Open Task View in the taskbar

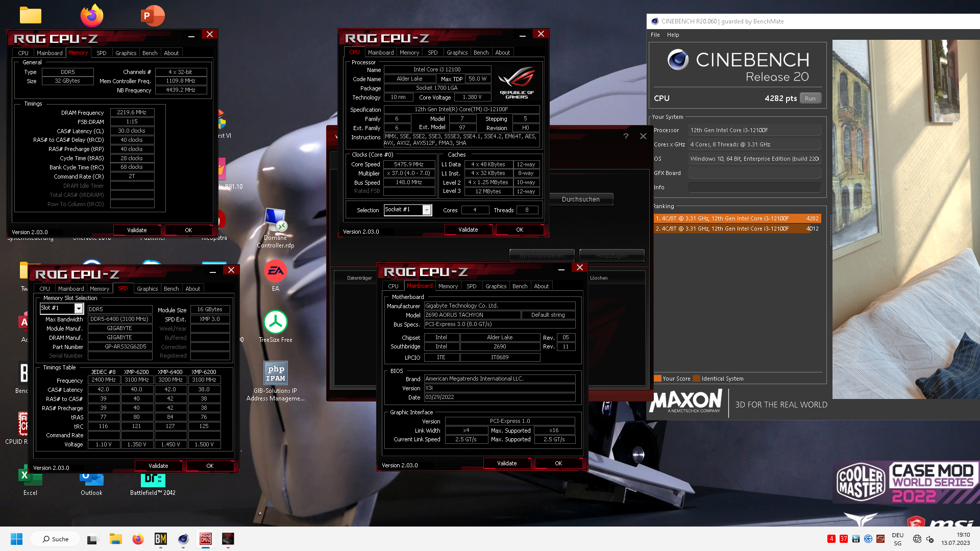click(x=92, y=539)
